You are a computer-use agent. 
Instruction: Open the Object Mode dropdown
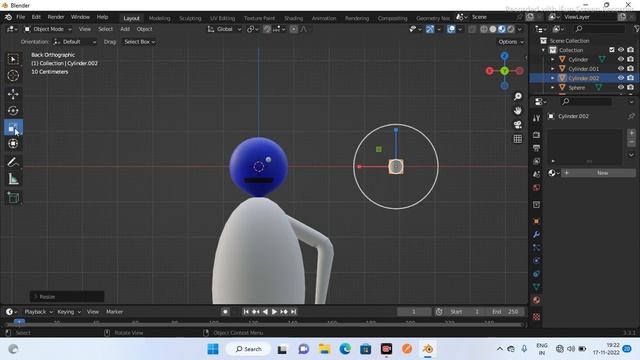click(48, 29)
